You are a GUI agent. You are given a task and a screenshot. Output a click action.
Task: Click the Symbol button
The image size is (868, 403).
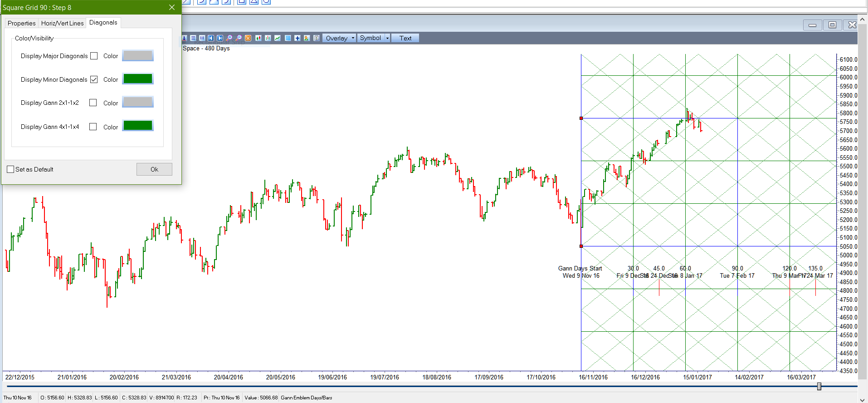[371, 38]
